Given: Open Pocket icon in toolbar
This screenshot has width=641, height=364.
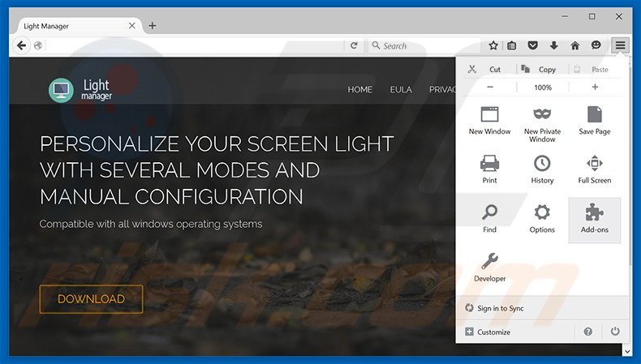Looking at the screenshot, I should (532, 45).
